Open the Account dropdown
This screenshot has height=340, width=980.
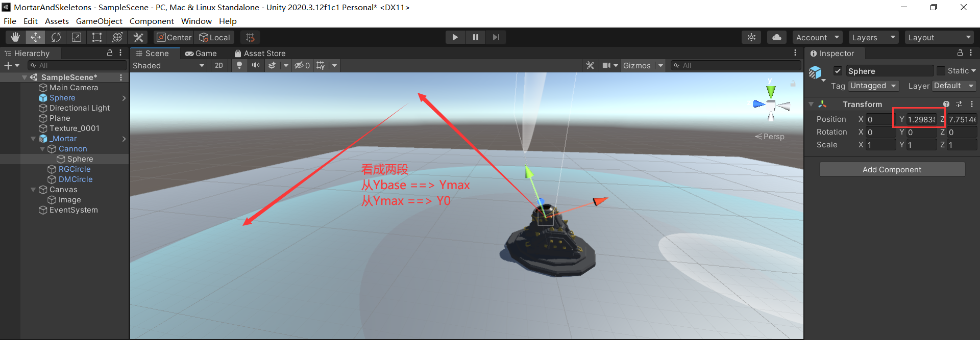[818, 37]
